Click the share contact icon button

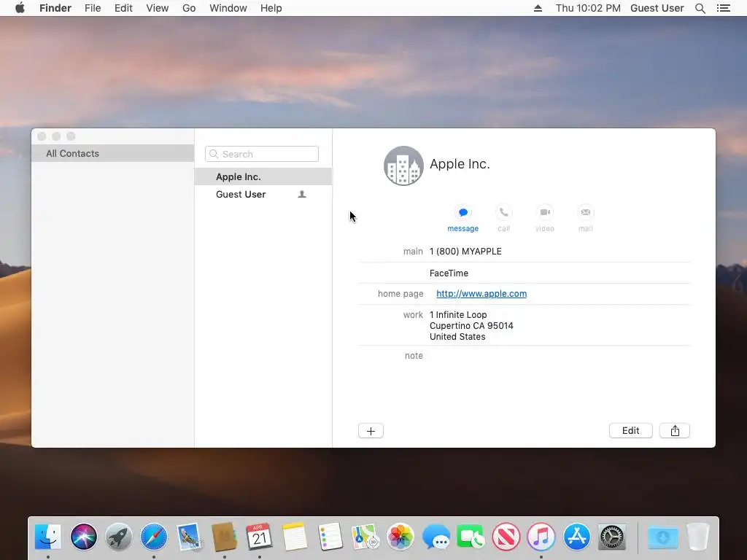675,430
